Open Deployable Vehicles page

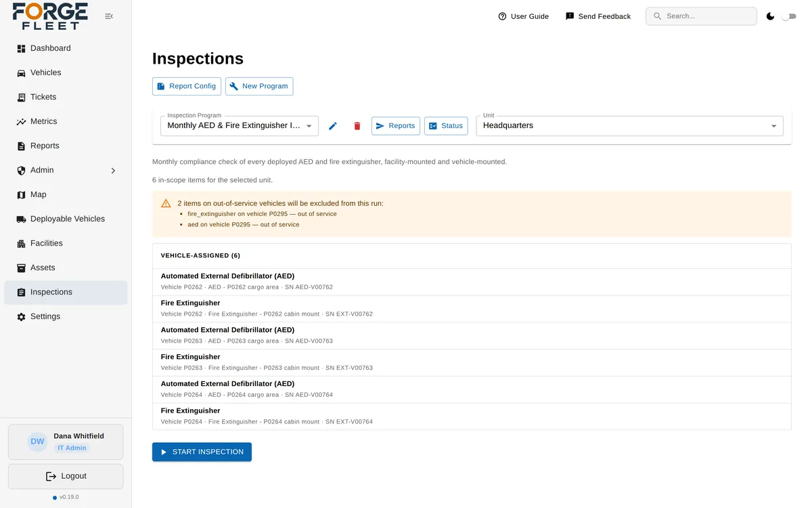coord(66,219)
